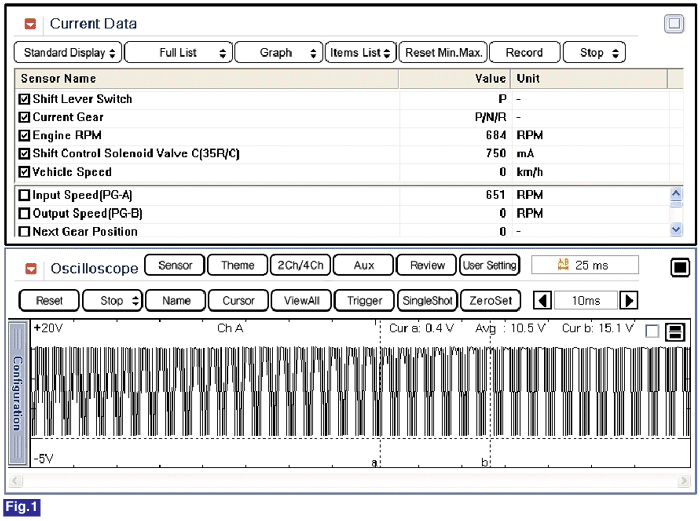Click the 25 ms cursor interval indicator
Viewport: 700px width, 521px height.
click(584, 265)
